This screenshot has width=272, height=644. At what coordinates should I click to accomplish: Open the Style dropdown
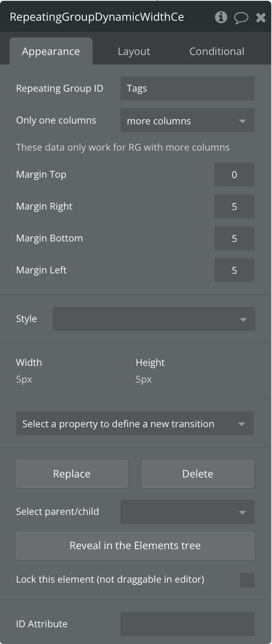[x=154, y=319]
